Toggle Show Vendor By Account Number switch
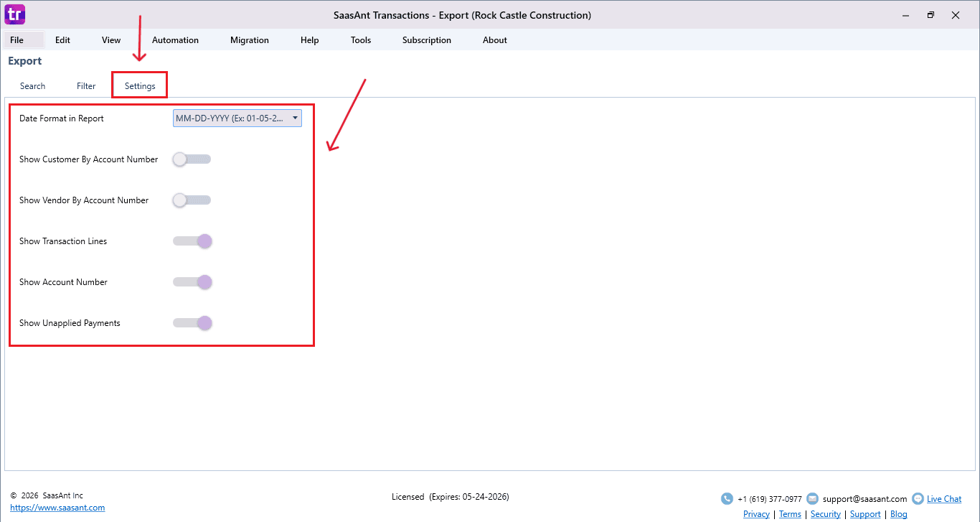Screen dimensions: 980x522 (192, 200)
